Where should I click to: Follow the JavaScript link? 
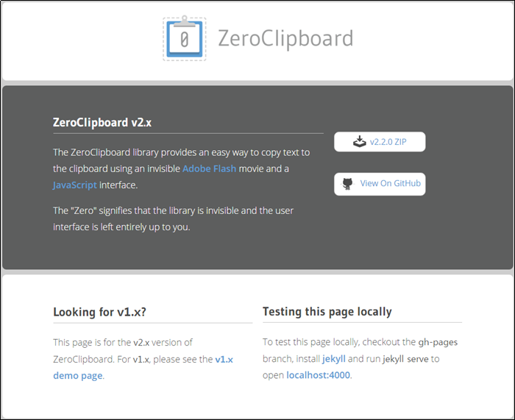click(75, 185)
